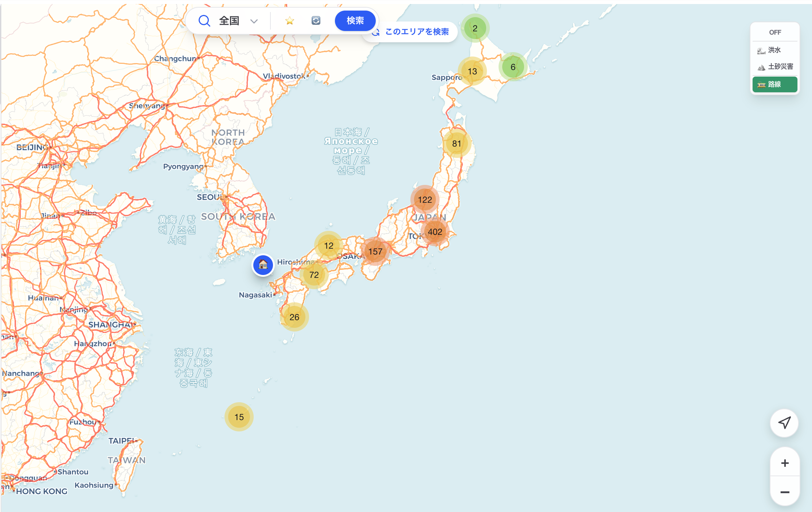Viewport: 812px width, 512px height.
Task: Expand the 402 cluster near Tokyo
Action: 435,232
